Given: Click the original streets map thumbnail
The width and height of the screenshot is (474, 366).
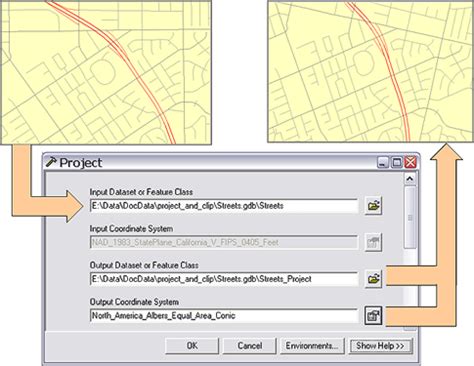Looking at the screenshot, I should [106, 72].
